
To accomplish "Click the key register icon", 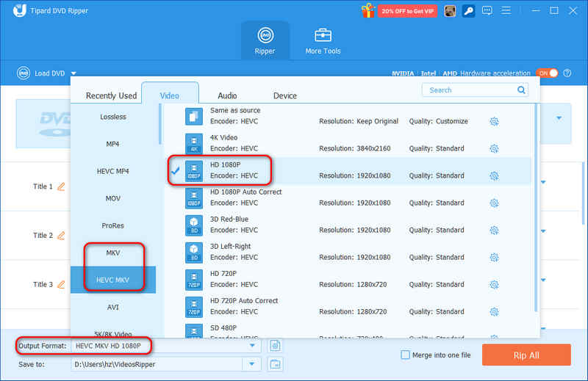I will (x=468, y=11).
